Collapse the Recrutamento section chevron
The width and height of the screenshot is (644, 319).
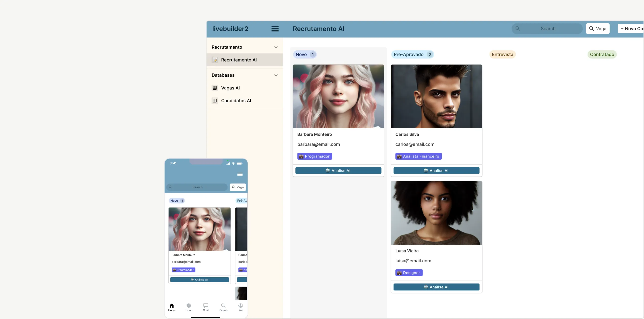276,47
